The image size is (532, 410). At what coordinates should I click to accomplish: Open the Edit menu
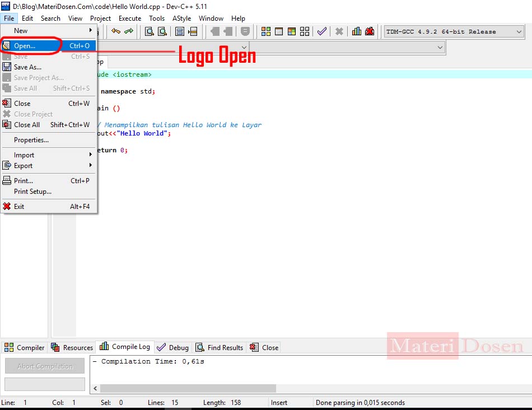[x=27, y=18]
